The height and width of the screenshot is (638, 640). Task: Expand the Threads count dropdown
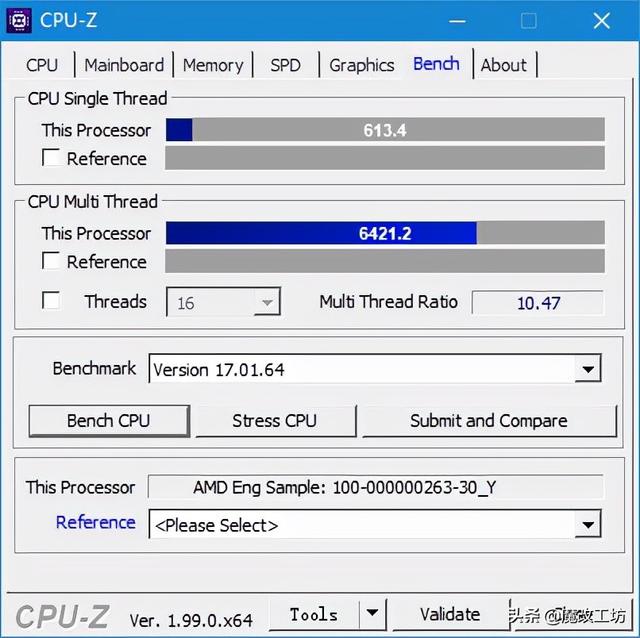click(223, 302)
